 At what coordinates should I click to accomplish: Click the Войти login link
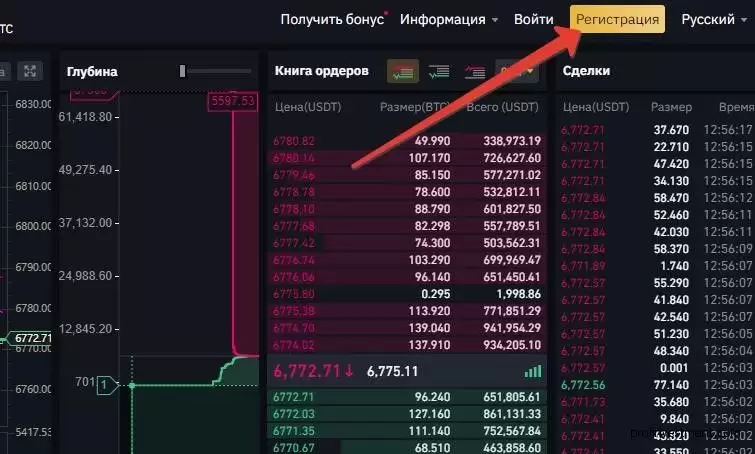point(534,19)
